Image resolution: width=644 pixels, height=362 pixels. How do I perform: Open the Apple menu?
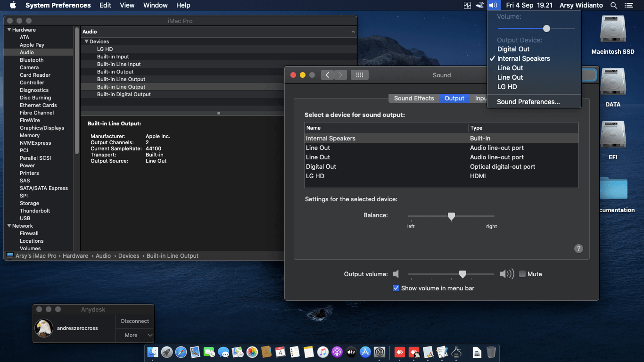click(x=13, y=5)
